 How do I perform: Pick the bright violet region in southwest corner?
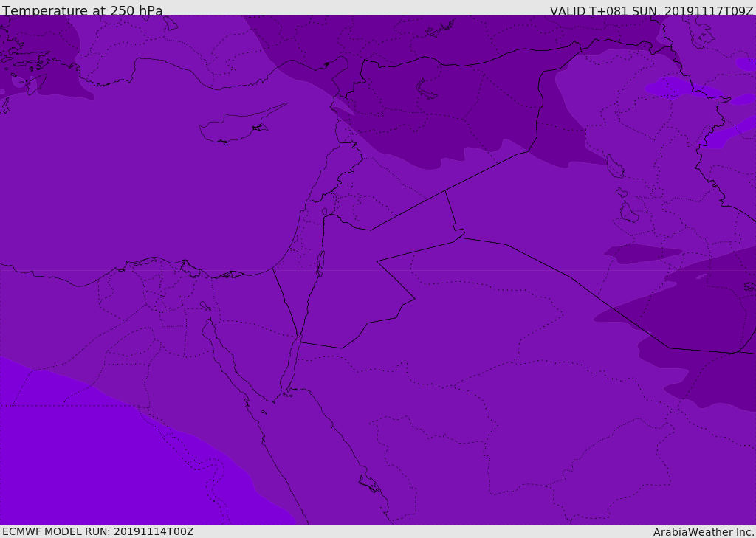pyautogui.click(x=89, y=458)
